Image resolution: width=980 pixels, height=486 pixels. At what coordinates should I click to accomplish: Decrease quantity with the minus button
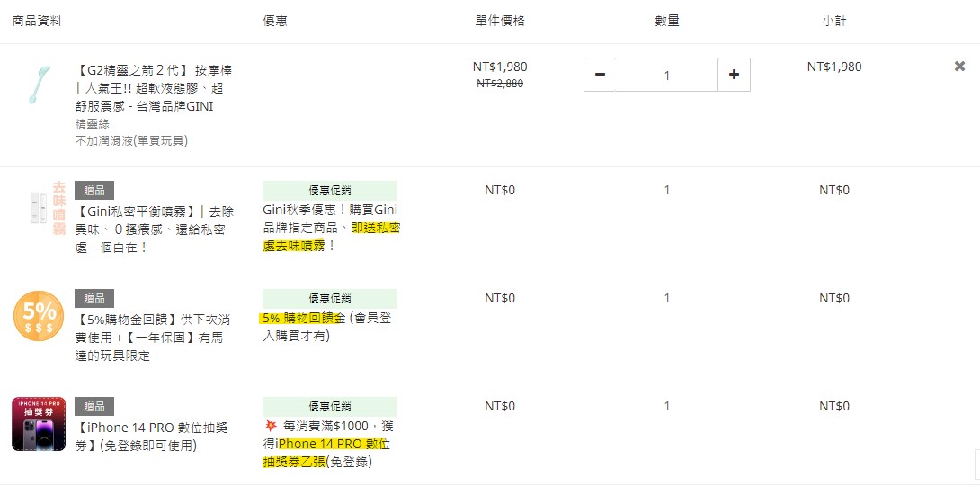click(600, 75)
